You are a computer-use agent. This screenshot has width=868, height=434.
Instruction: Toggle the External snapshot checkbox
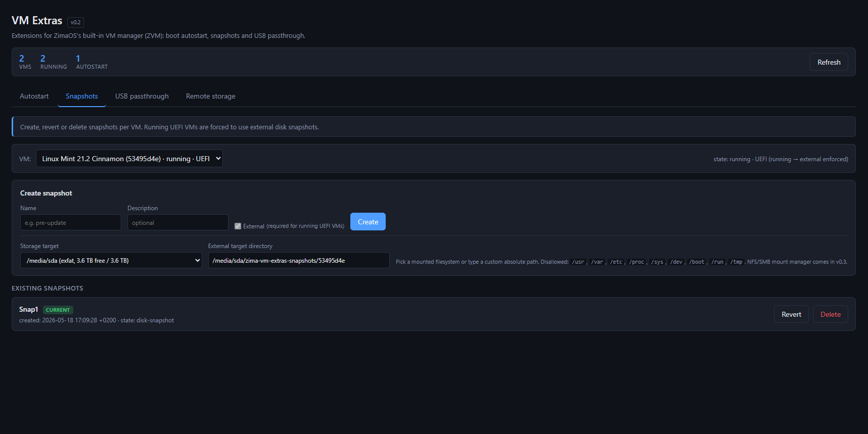tap(238, 226)
